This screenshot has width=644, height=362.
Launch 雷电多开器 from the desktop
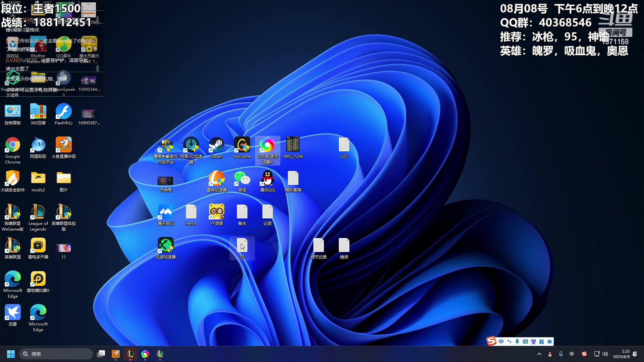38,248
